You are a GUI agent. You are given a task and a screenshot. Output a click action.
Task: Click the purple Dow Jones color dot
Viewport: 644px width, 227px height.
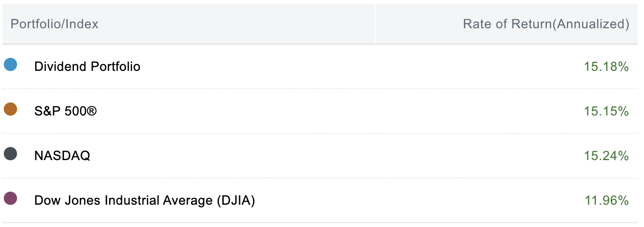coord(10,199)
